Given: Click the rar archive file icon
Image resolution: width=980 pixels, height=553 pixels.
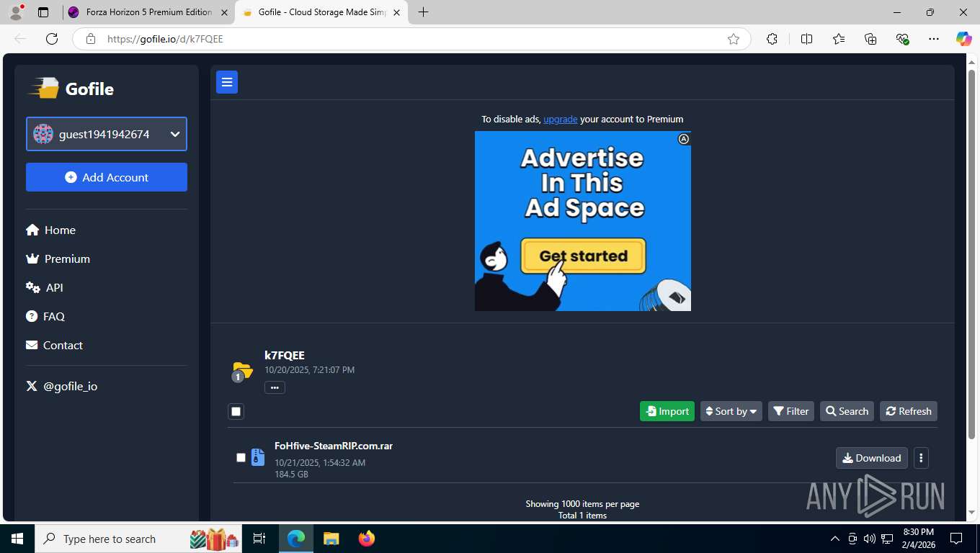Looking at the screenshot, I should click(258, 457).
